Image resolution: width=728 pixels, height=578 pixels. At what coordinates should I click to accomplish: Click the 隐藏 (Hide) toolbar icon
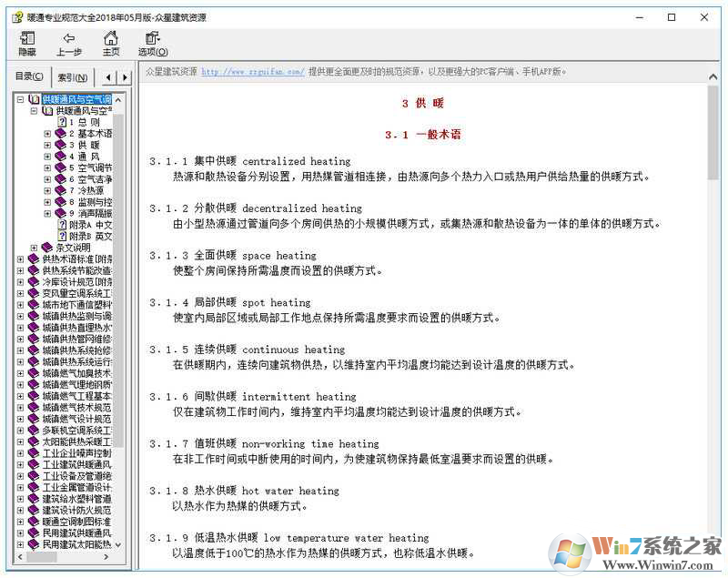(27, 44)
